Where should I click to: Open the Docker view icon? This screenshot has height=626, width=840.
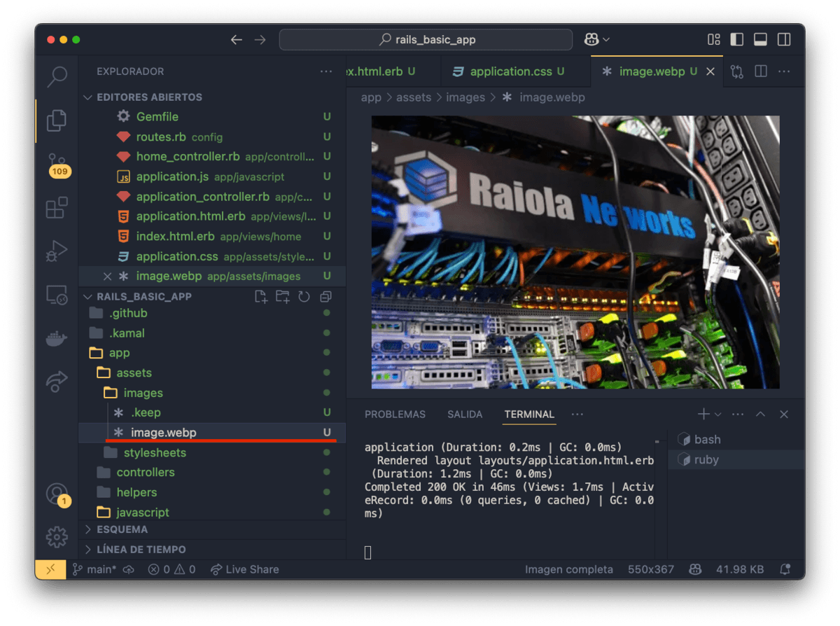click(x=57, y=339)
